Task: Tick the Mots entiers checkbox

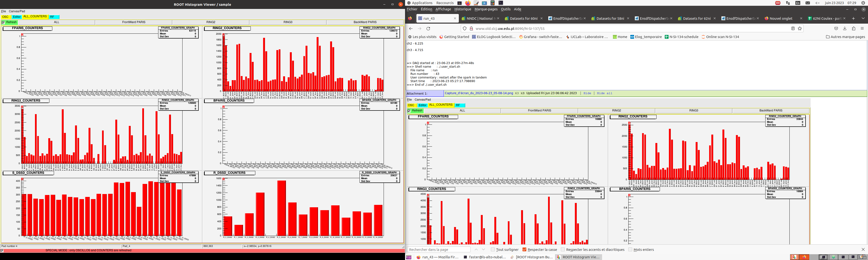Action: pyautogui.click(x=630, y=250)
